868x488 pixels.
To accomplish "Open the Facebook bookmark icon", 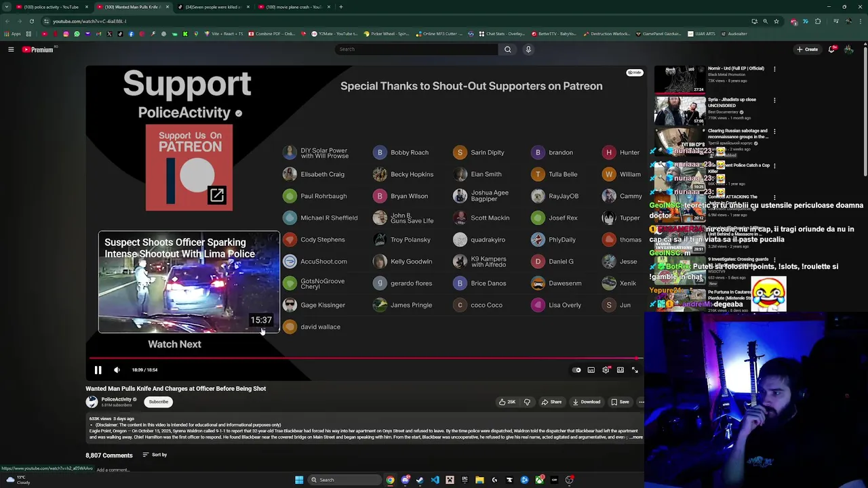I will (x=131, y=34).
